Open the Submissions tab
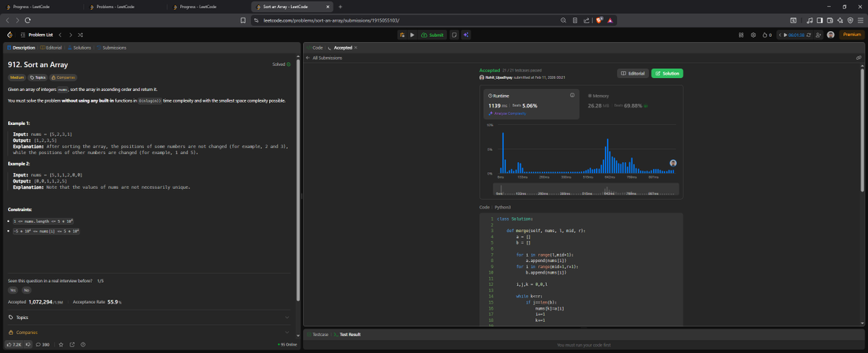 point(111,48)
